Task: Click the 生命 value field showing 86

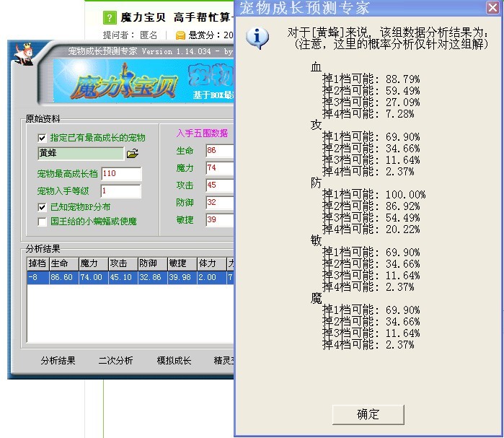Action: coord(218,151)
